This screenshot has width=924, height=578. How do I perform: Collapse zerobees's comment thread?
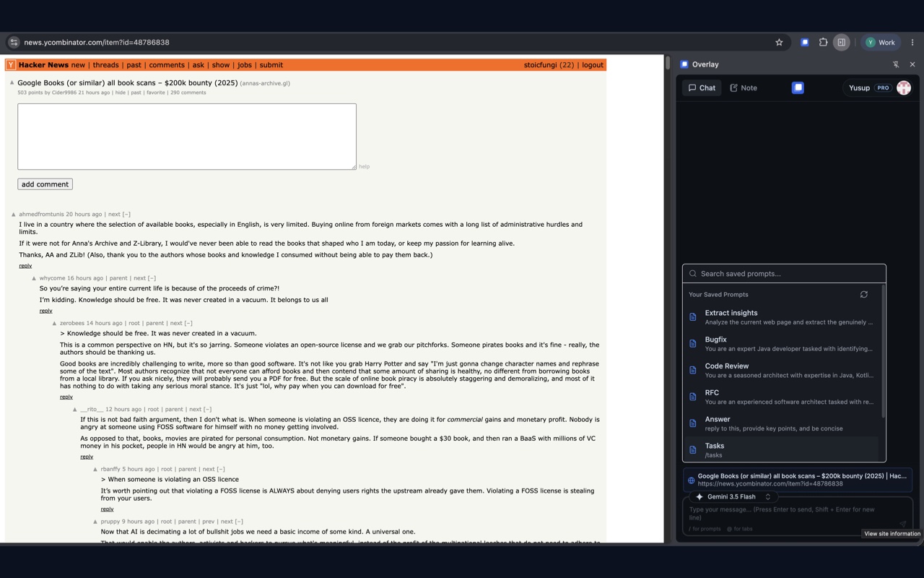(x=188, y=324)
